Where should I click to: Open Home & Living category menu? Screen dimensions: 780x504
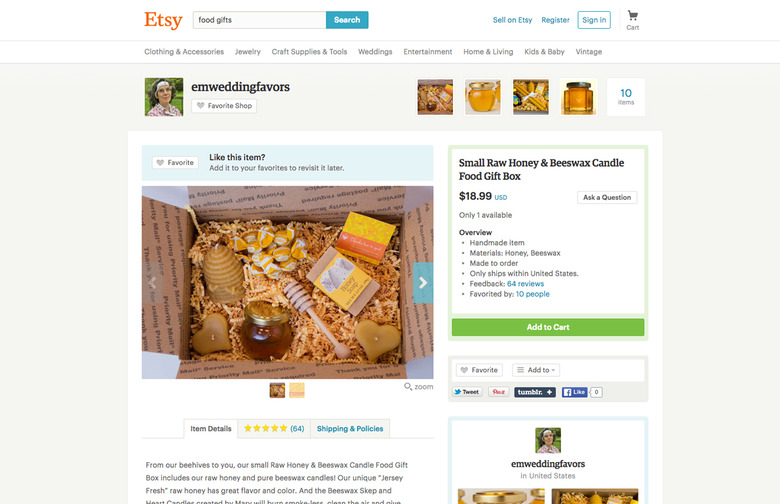pyautogui.click(x=488, y=52)
